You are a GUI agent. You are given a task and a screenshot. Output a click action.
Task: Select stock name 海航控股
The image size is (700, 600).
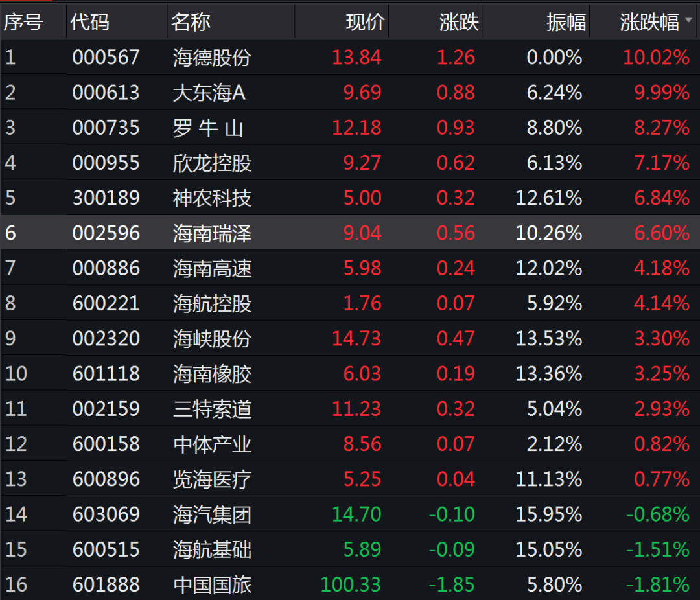[212, 304]
